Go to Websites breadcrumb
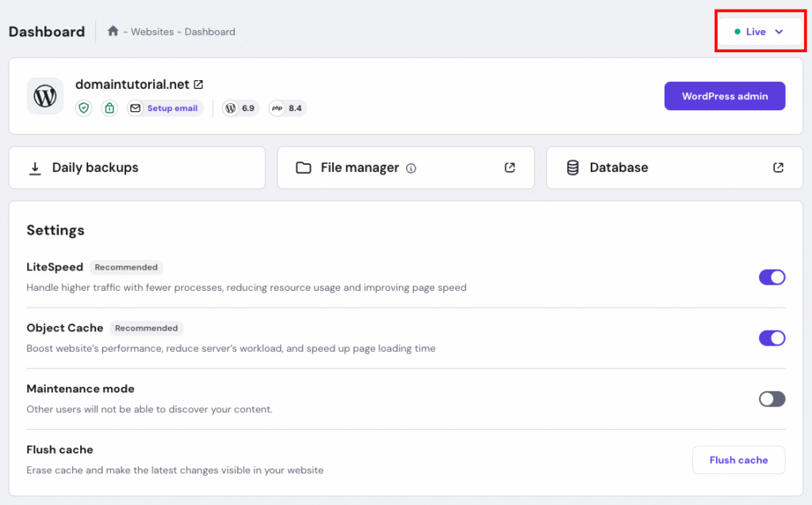The image size is (812, 505). click(x=153, y=32)
